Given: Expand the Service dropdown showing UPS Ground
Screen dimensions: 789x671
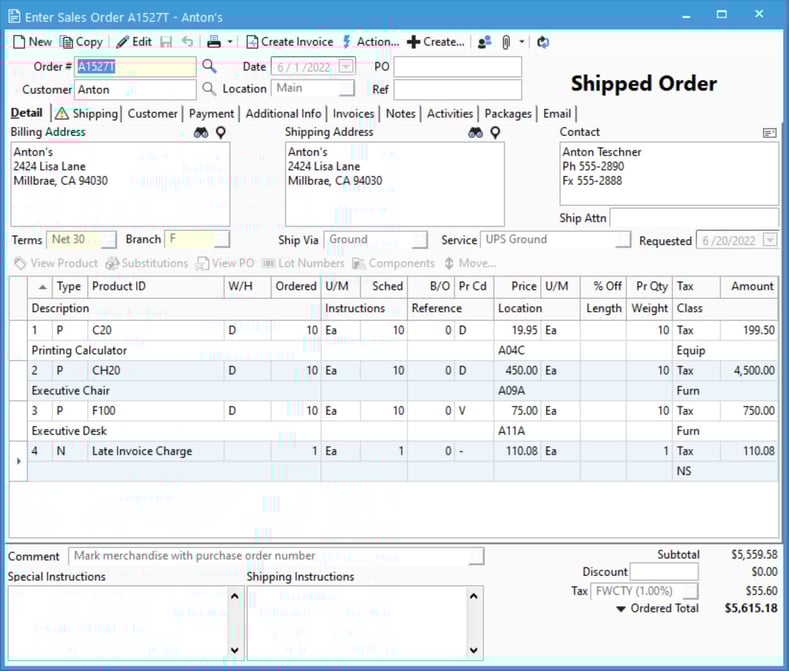Looking at the screenshot, I should [x=623, y=240].
